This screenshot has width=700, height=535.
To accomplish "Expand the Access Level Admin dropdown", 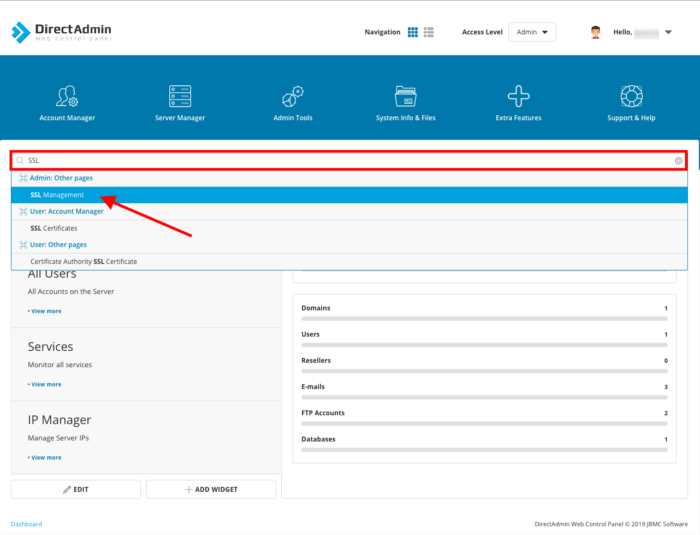I will pyautogui.click(x=532, y=32).
